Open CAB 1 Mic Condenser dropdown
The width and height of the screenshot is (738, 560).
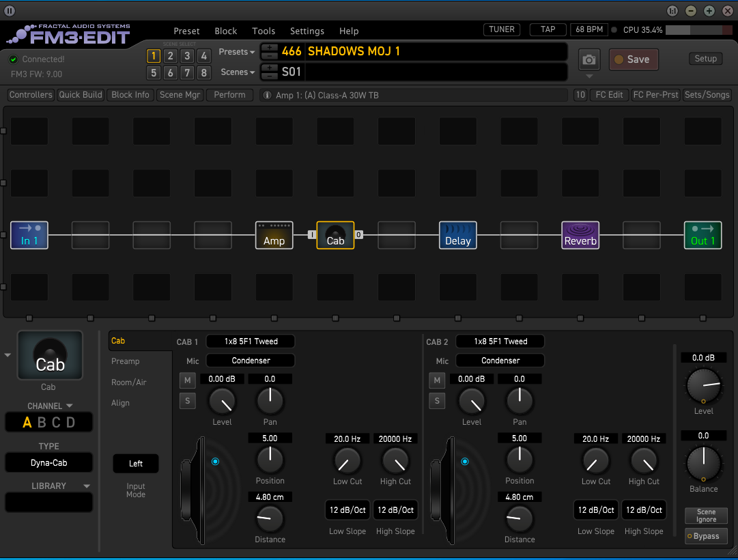[251, 361]
